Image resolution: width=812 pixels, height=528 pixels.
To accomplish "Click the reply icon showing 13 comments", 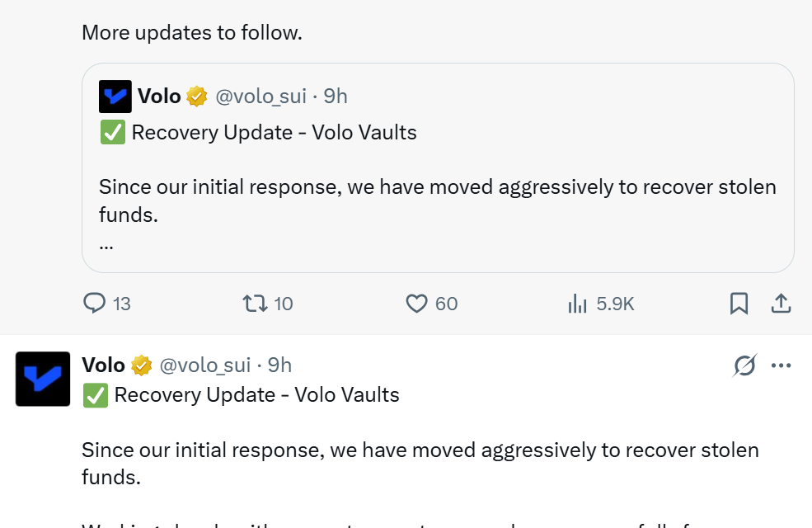I will (x=95, y=304).
